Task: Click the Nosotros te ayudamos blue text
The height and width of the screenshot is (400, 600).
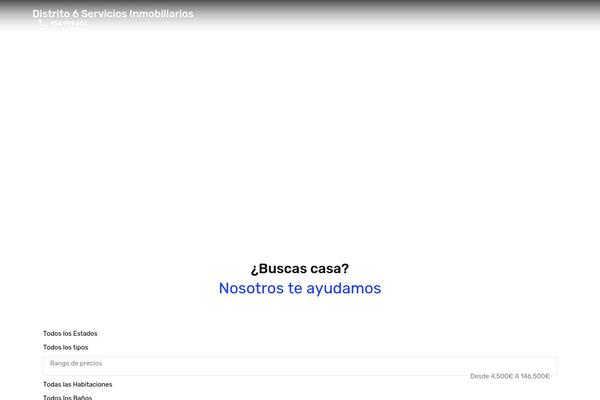Action: tap(300, 288)
